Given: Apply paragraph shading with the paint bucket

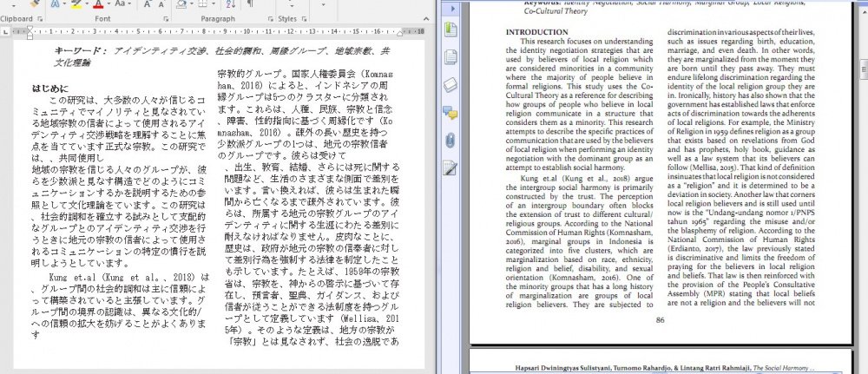Looking at the screenshot, I should click(181, 3).
